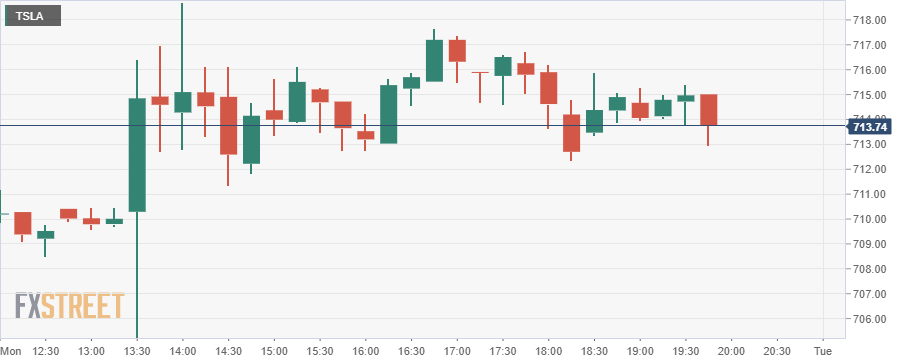Click the 14:00 time axis label
The width and height of the screenshot is (916, 364).
pos(183,351)
